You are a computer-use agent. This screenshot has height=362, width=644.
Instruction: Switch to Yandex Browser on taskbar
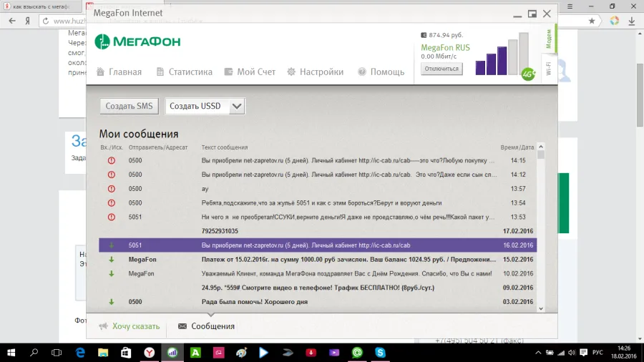point(150,353)
